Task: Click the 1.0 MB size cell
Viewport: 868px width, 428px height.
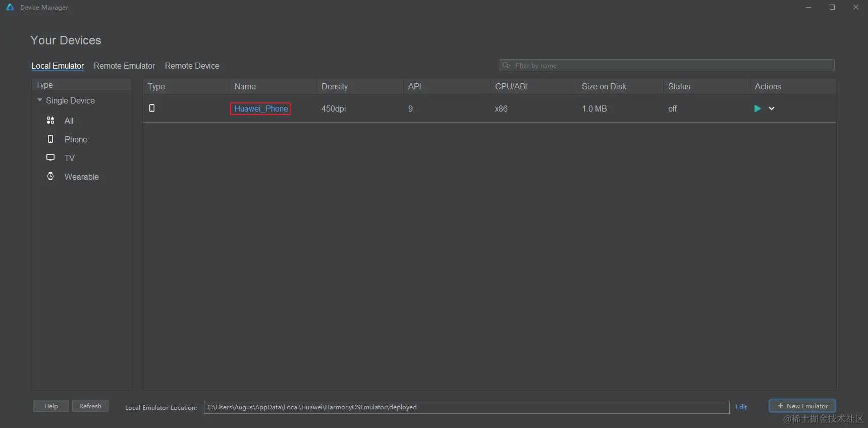Action: pyautogui.click(x=594, y=109)
